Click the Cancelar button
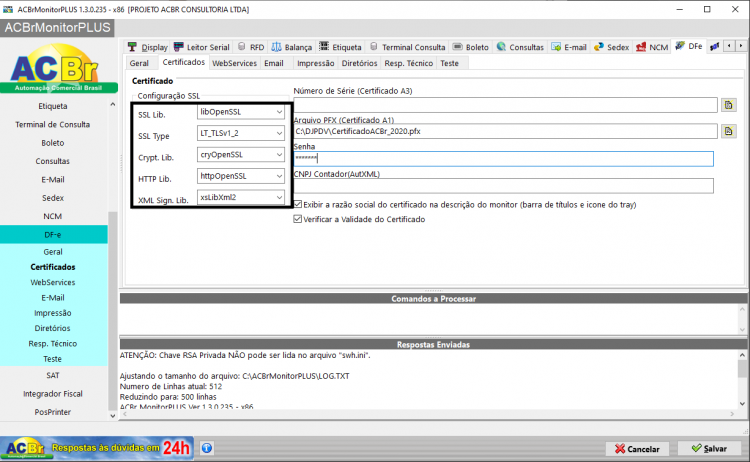Screen dimensions: 750x462 coord(638,449)
